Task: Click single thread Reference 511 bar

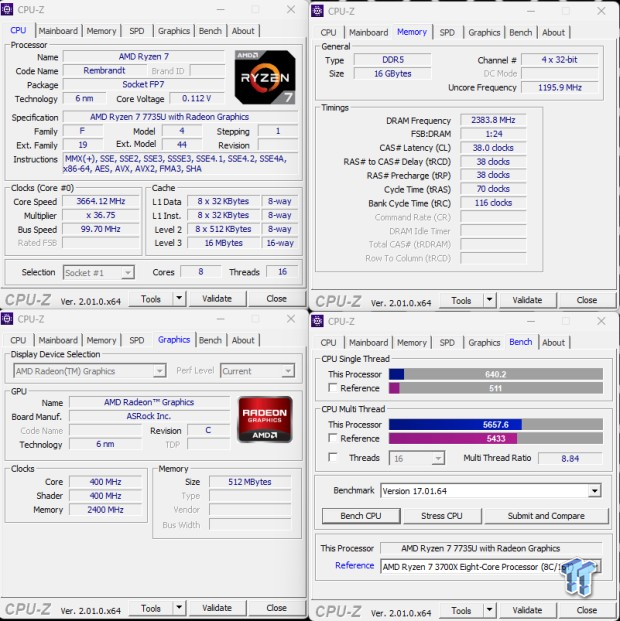Action: (x=496, y=388)
